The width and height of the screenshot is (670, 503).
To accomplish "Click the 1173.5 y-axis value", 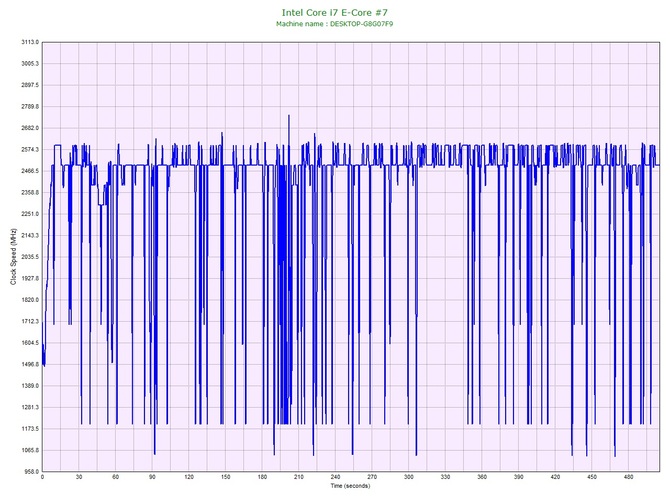I will click(x=30, y=429).
